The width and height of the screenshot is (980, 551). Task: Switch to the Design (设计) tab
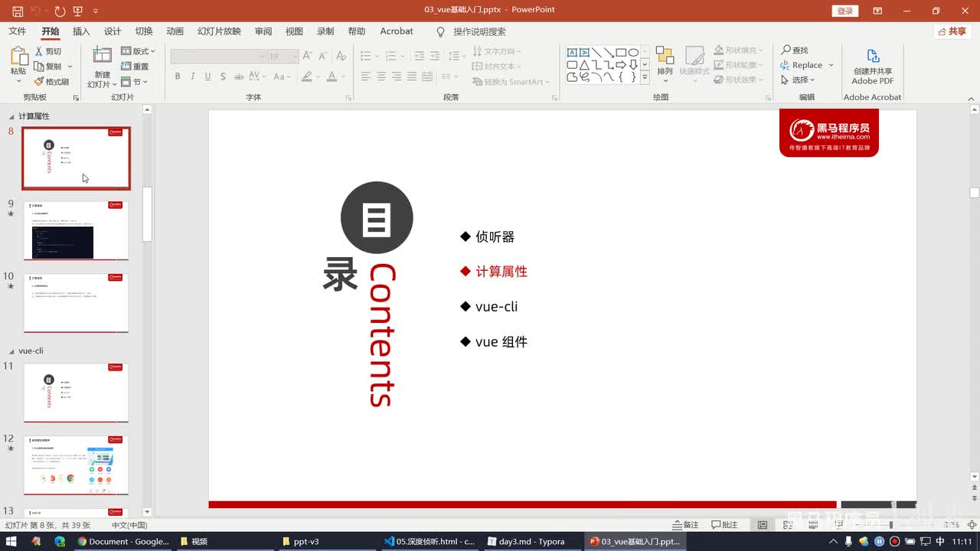[113, 31]
